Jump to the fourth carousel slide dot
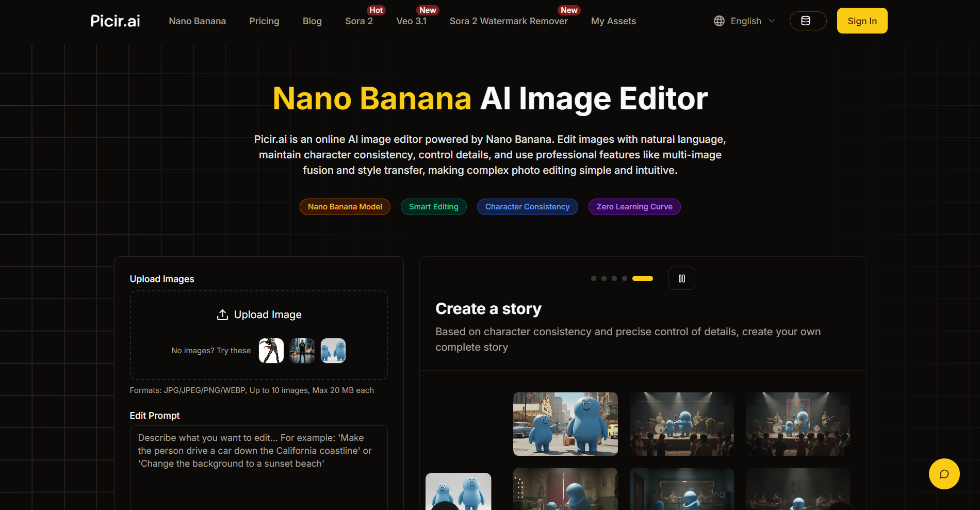This screenshot has width=980, height=510. click(x=625, y=278)
